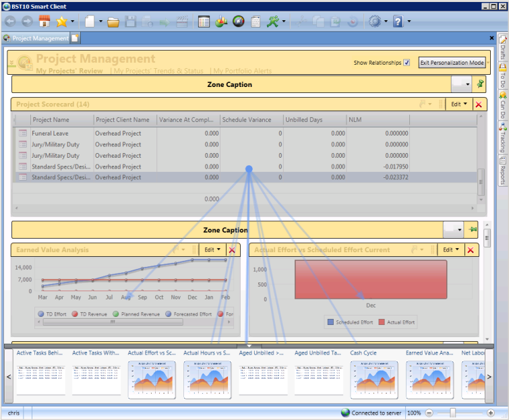509x420 pixels.
Task: Open the Edit dropdown on Project Scorecard
Action: pyautogui.click(x=459, y=104)
